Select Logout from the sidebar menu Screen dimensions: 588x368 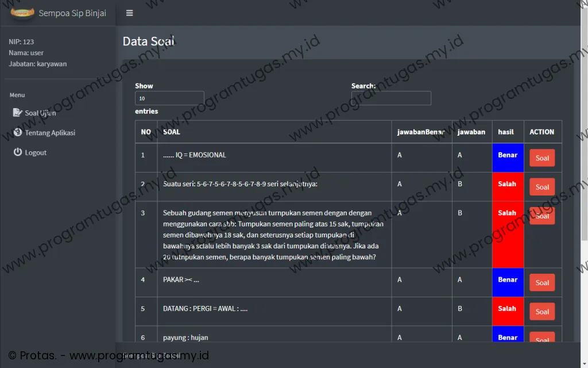pos(36,152)
